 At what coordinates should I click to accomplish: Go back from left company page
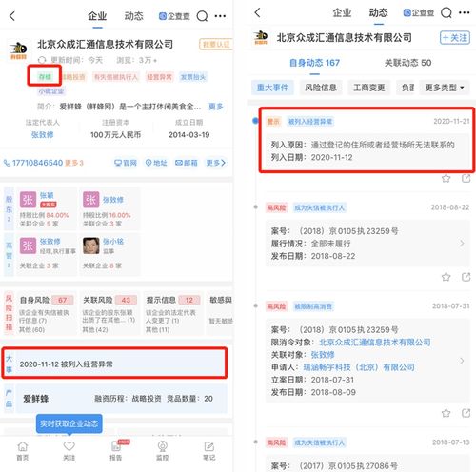pos(12,16)
